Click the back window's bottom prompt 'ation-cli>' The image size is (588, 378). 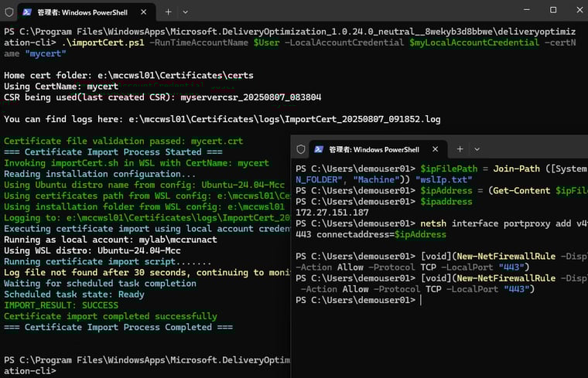(30, 371)
